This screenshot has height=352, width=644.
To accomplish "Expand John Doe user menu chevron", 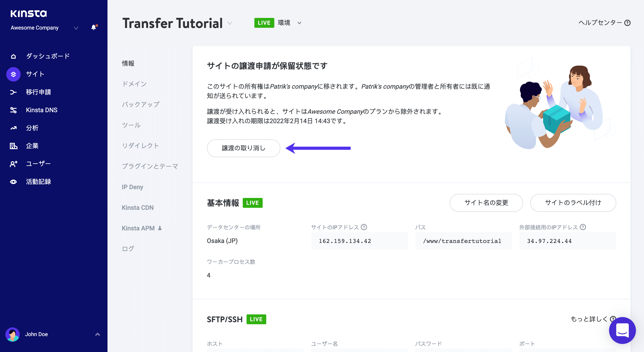I will coord(98,334).
